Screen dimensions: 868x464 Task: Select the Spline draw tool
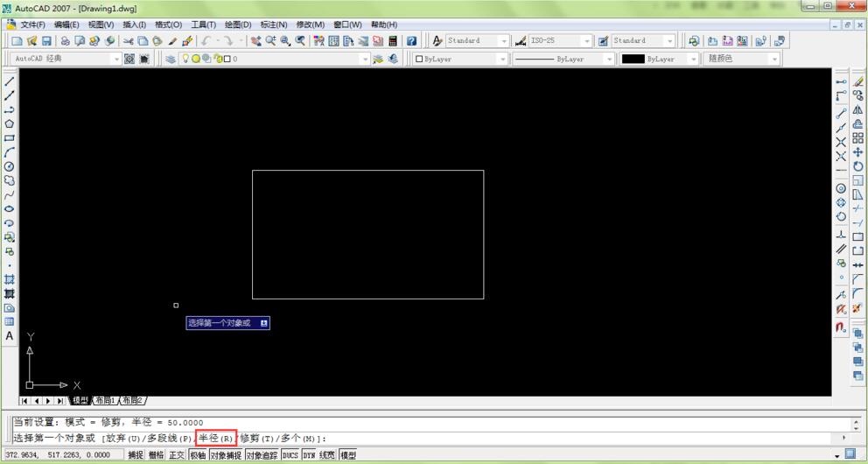[x=10, y=195]
